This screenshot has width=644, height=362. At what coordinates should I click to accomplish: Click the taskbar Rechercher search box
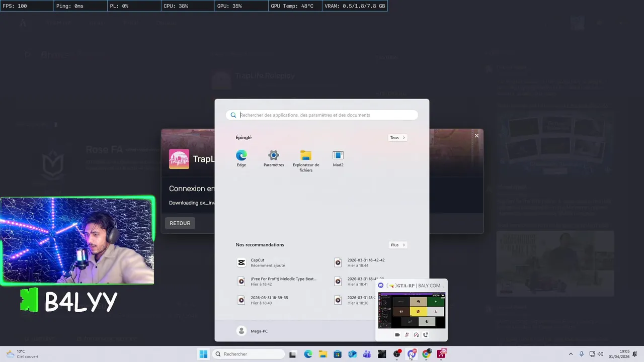point(248,354)
